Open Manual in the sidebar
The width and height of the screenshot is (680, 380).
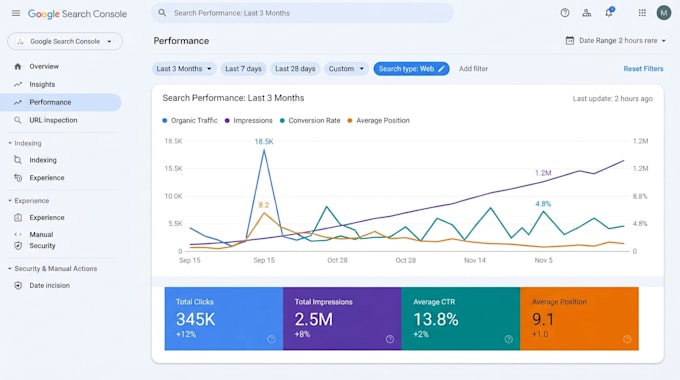(x=41, y=234)
